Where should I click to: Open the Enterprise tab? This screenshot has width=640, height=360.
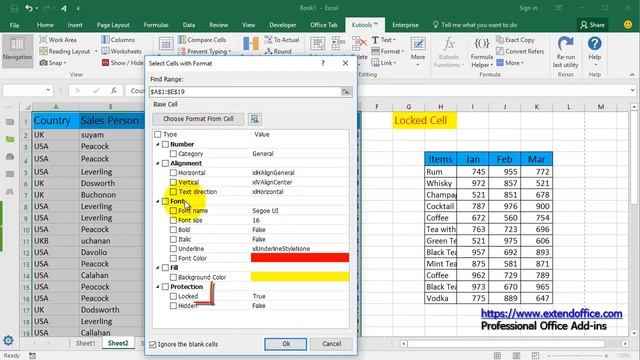click(405, 25)
